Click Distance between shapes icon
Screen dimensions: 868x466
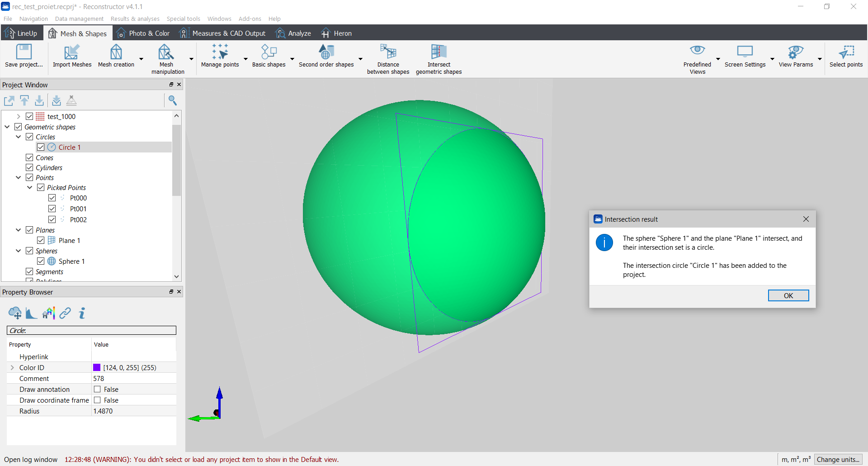click(x=388, y=52)
